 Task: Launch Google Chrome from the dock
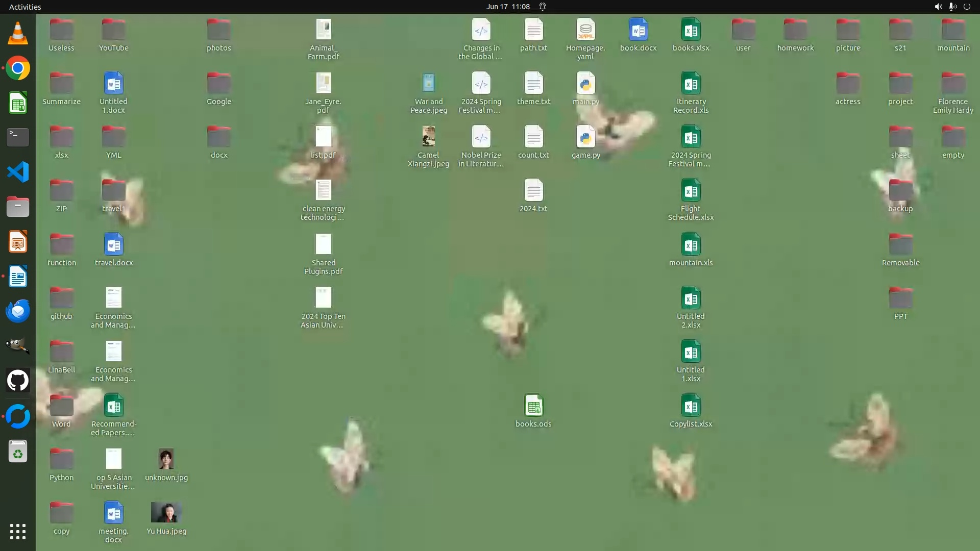pos(17,68)
